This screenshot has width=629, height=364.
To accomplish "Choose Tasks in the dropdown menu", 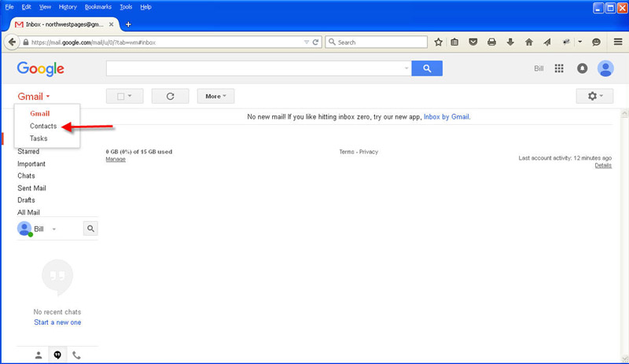I will (39, 138).
